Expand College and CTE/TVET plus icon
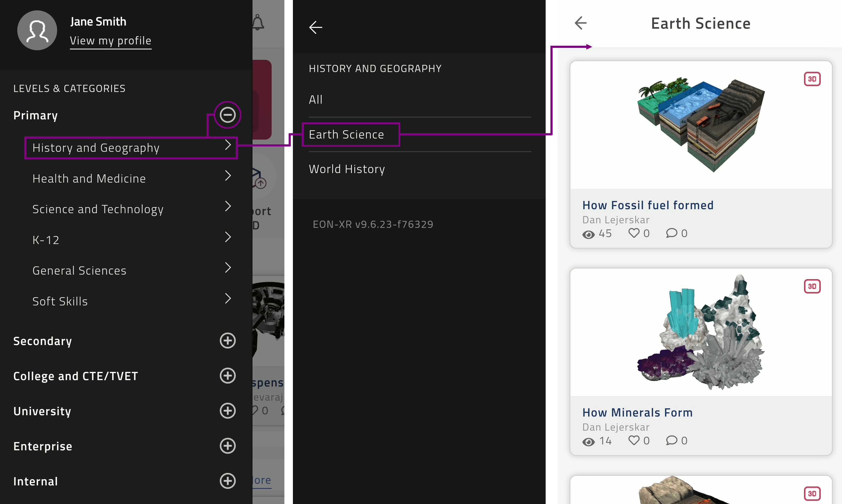 pos(228,376)
